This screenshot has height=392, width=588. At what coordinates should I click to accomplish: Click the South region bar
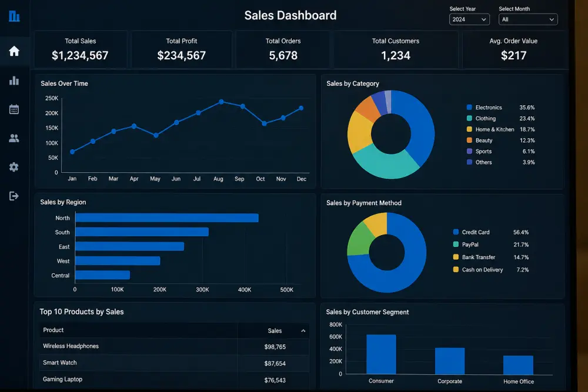pyautogui.click(x=142, y=232)
